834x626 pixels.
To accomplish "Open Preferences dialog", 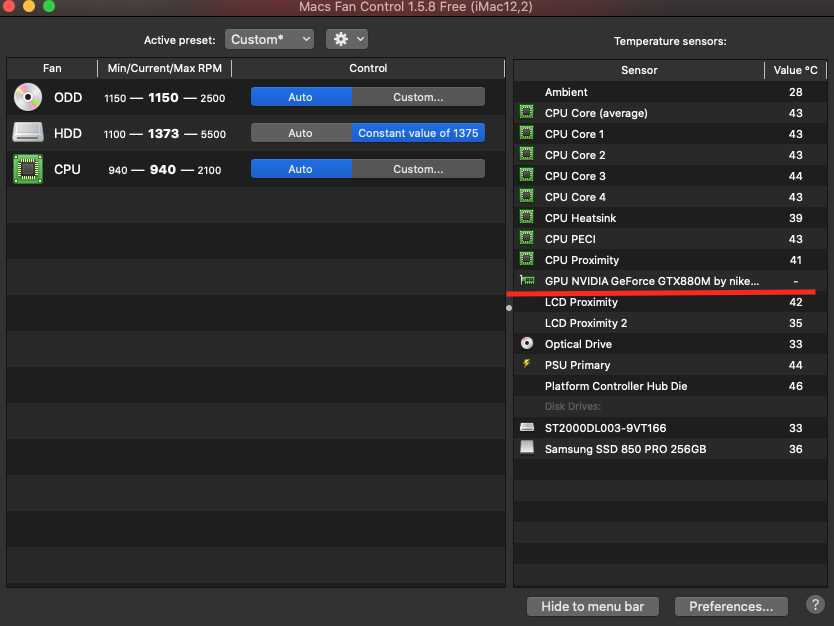I will point(731,606).
